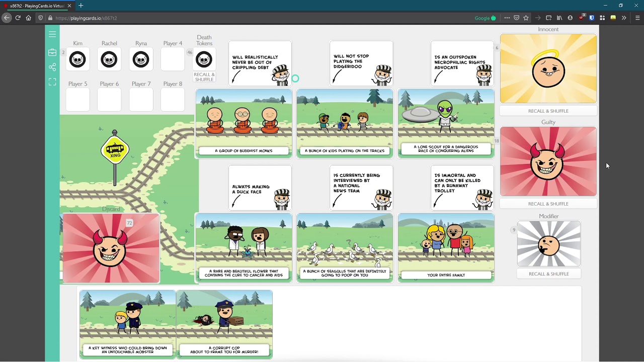644x362 pixels.
Task: Click Rachel's death token skull
Action: coord(109,60)
